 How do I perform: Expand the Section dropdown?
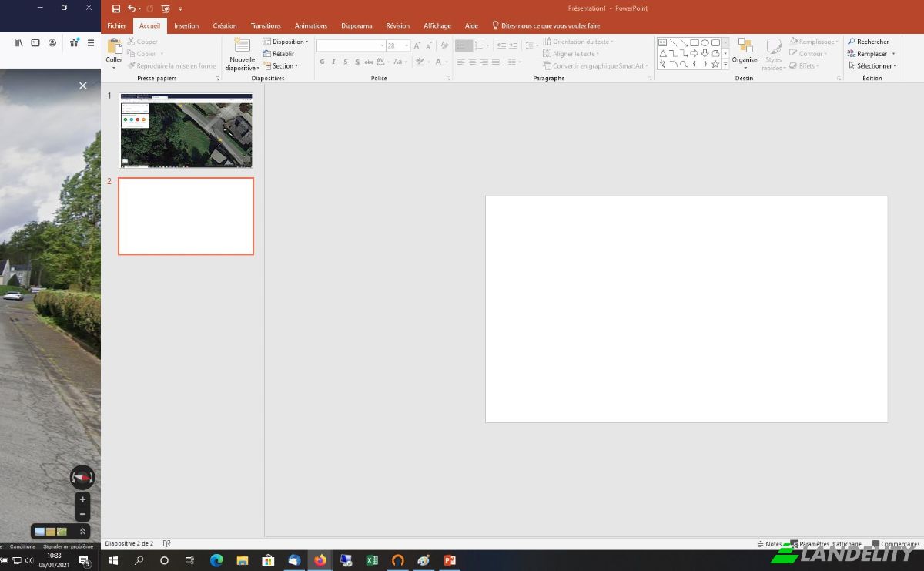280,66
